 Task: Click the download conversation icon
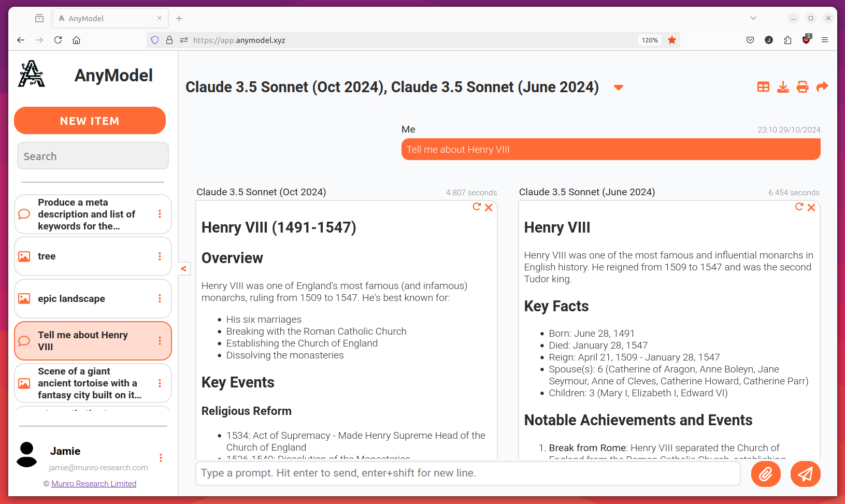(783, 87)
